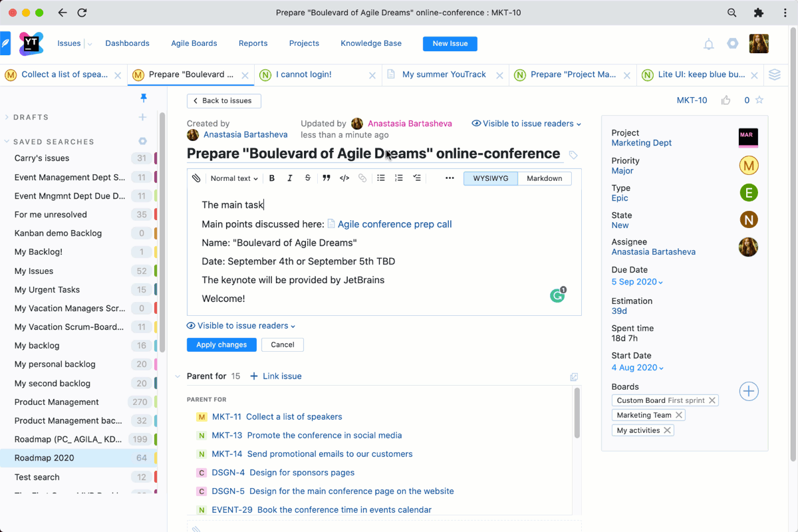This screenshot has width=798, height=532.
Task: Go back in browser history
Action: click(x=62, y=13)
